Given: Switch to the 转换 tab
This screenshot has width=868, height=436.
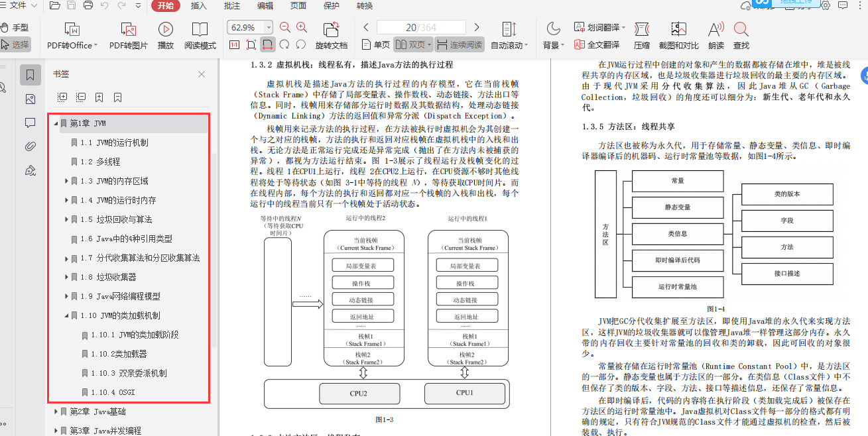Looking at the screenshot, I should click(x=365, y=6).
